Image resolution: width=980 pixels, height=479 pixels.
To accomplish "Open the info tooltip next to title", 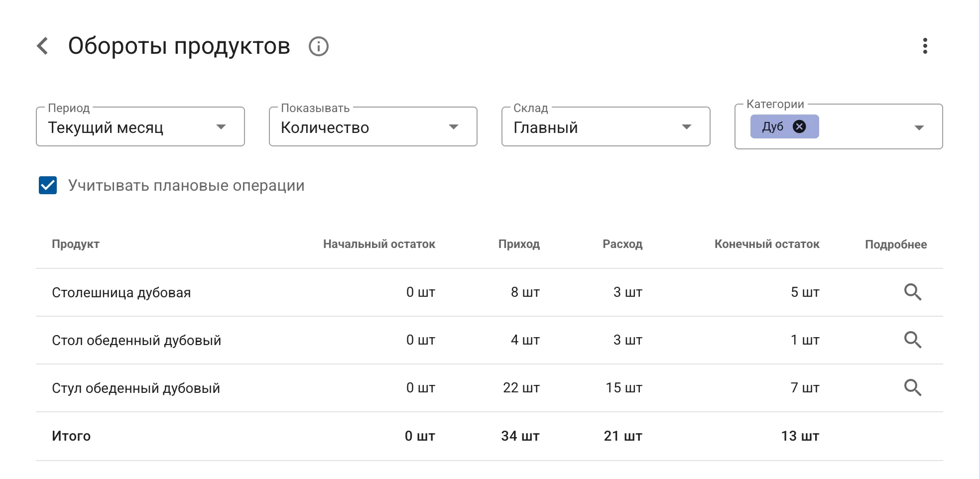I will (319, 46).
